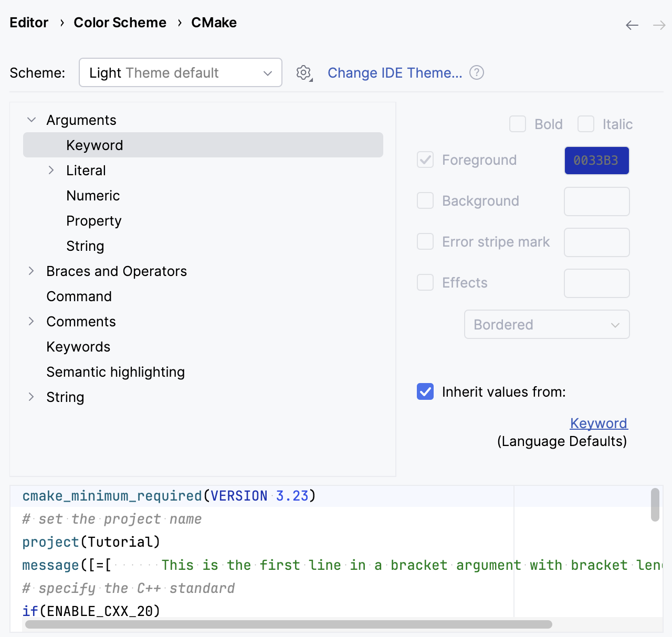Image resolution: width=672 pixels, height=637 pixels.
Task: Navigate to Editor via breadcrumb
Action: click(x=29, y=22)
